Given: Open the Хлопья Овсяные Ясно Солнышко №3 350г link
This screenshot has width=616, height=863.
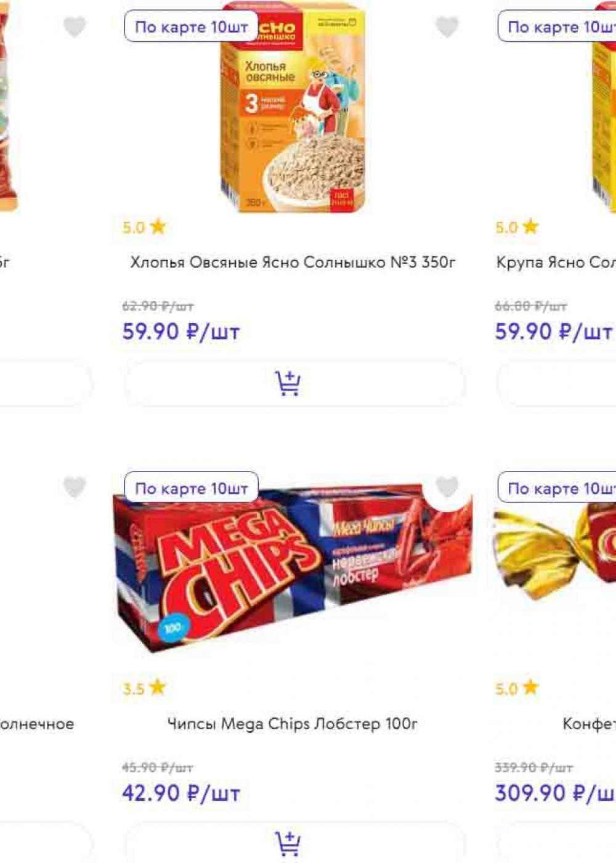Looking at the screenshot, I should point(293,263).
